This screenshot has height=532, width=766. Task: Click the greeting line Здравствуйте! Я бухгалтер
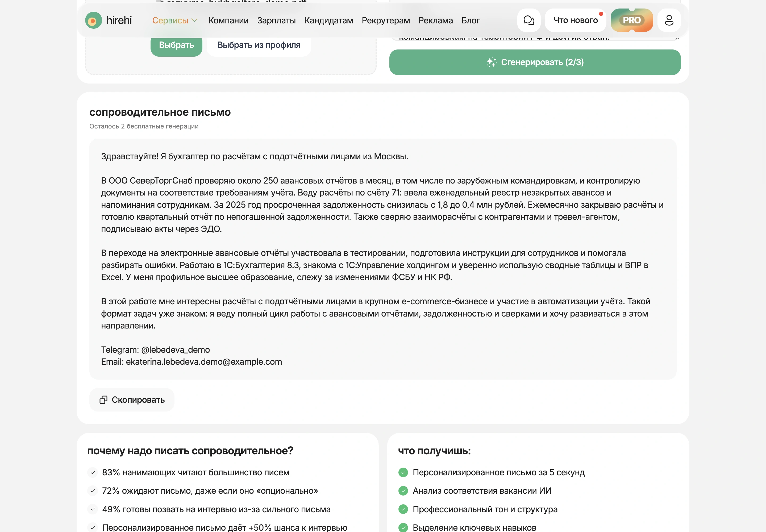coord(254,156)
